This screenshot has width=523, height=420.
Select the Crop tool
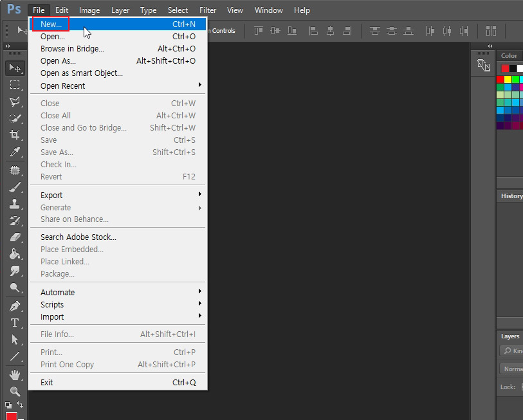click(x=15, y=135)
